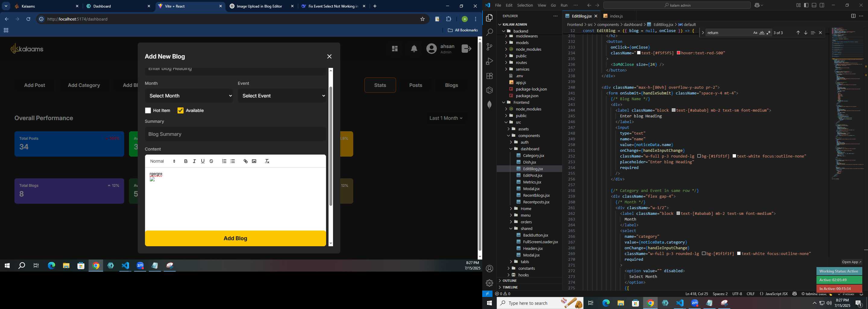The width and height of the screenshot is (868, 309).
Task: Go to next match in find widget
Action: point(806,33)
